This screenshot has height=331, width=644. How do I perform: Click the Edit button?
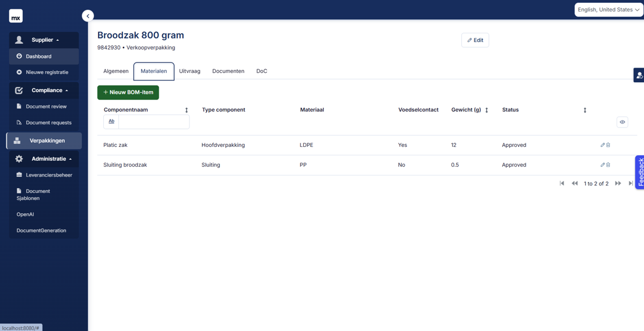475,40
